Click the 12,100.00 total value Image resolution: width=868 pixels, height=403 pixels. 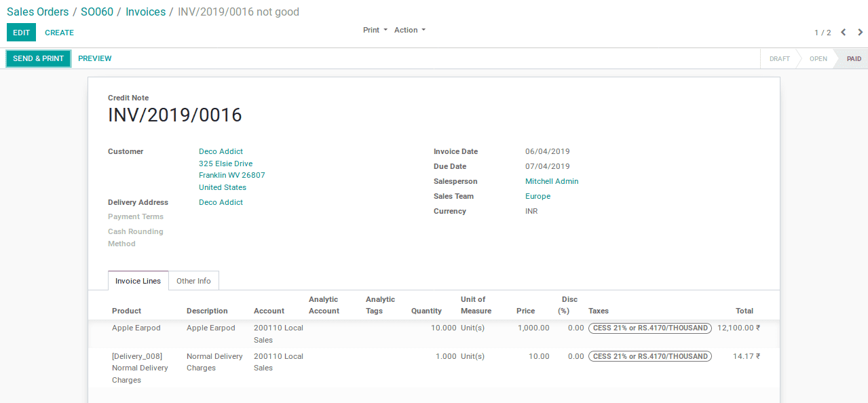pos(738,328)
